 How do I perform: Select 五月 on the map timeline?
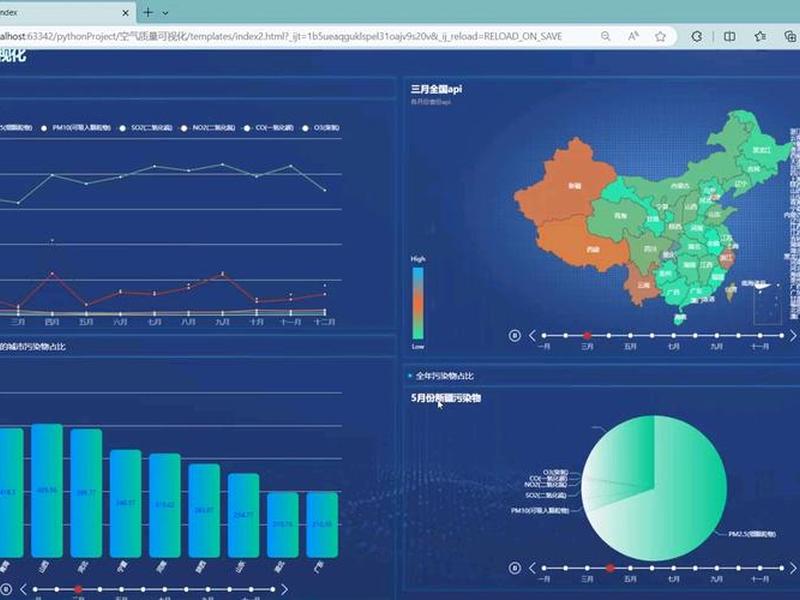(631, 336)
